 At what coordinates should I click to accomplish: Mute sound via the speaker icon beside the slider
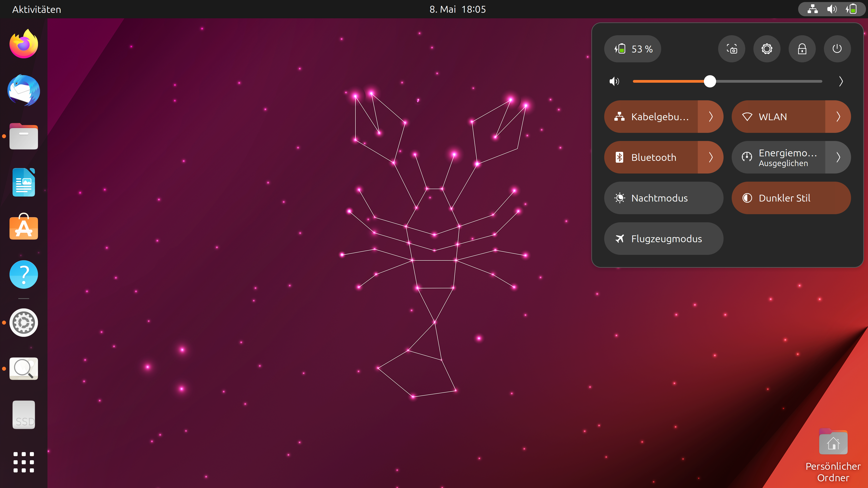coord(614,82)
